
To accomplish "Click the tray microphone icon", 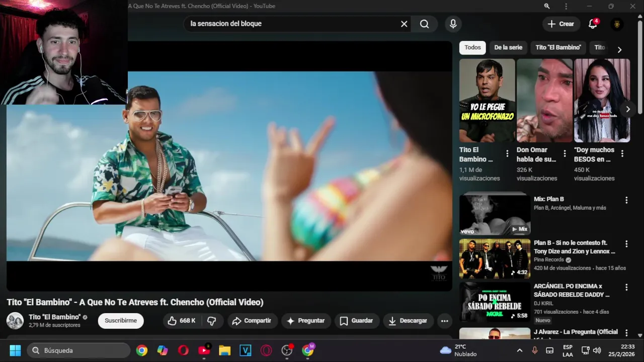I will (535, 350).
